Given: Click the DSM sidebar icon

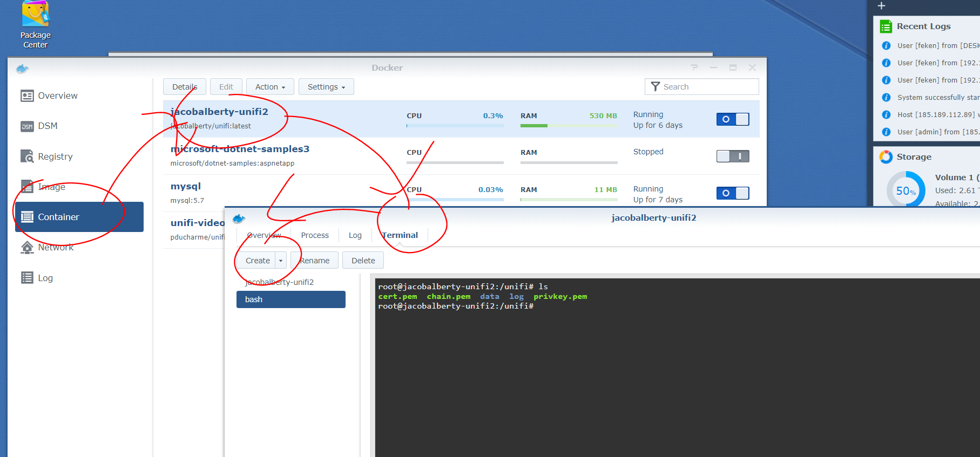Looking at the screenshot, I should (x=27, y=126).
